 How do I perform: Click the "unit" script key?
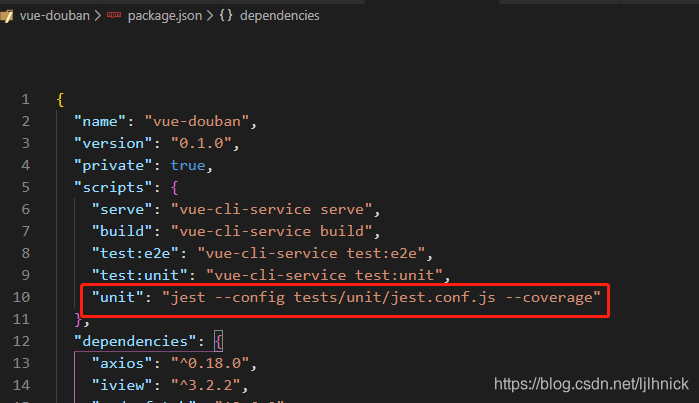[117, 297]
